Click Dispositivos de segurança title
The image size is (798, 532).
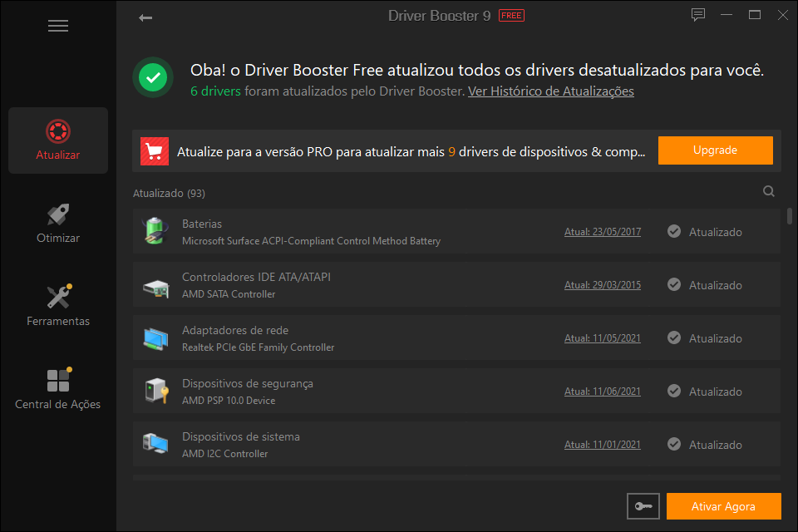tap(248, 383)
